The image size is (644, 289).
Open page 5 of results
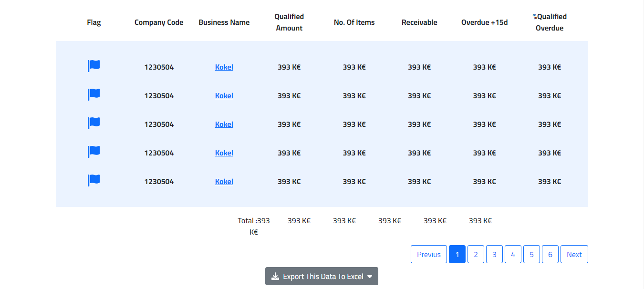coord(531,254)
